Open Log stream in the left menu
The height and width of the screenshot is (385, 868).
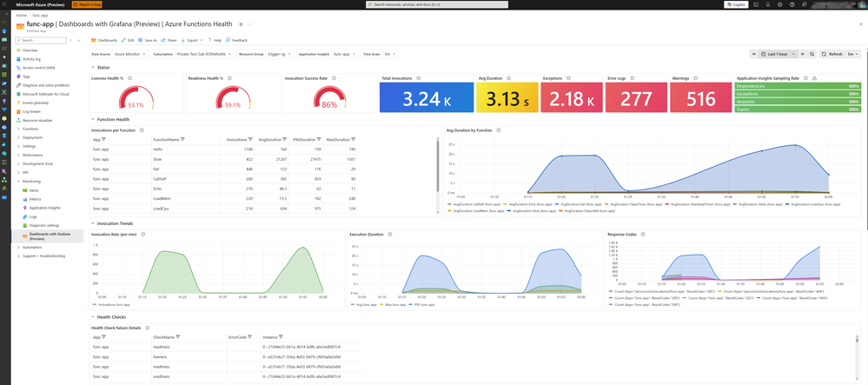(x=31, y=111)
